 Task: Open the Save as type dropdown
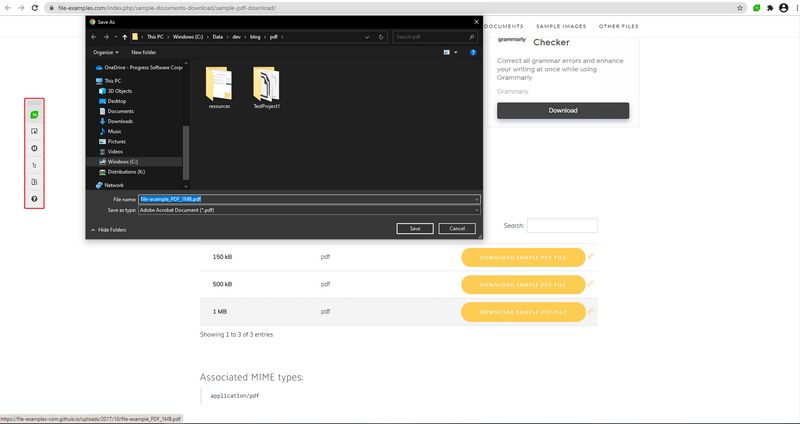pos(476,210)
